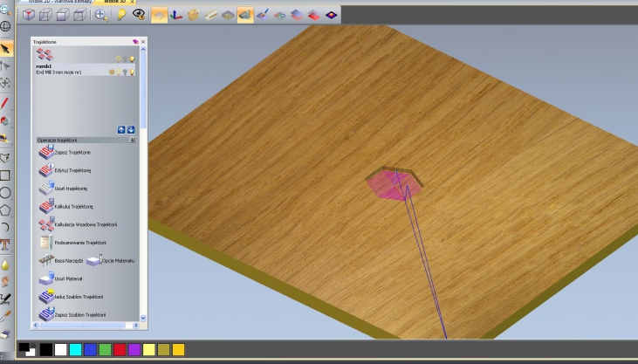The width and height of the screenshot is (638, 364).
Task: Select the arc drawing tool
Action: click(5, 227)
